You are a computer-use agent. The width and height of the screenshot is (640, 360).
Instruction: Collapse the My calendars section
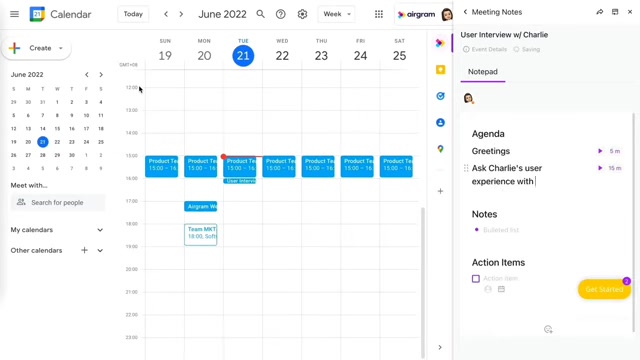click(x=100, y=230)
